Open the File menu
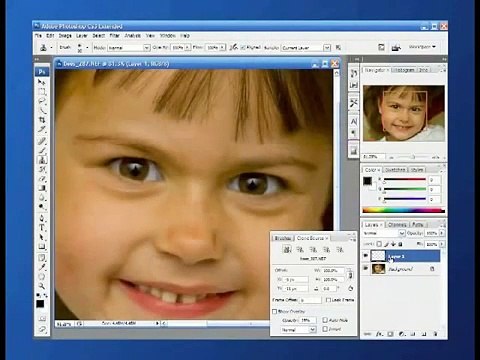Viewport: 480px width, 360px height. [38, 35]
